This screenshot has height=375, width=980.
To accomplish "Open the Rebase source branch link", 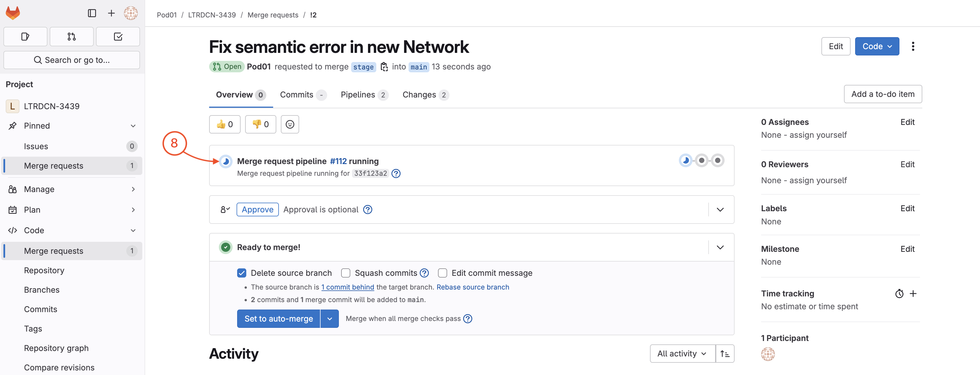I will (x=473, y=287).
